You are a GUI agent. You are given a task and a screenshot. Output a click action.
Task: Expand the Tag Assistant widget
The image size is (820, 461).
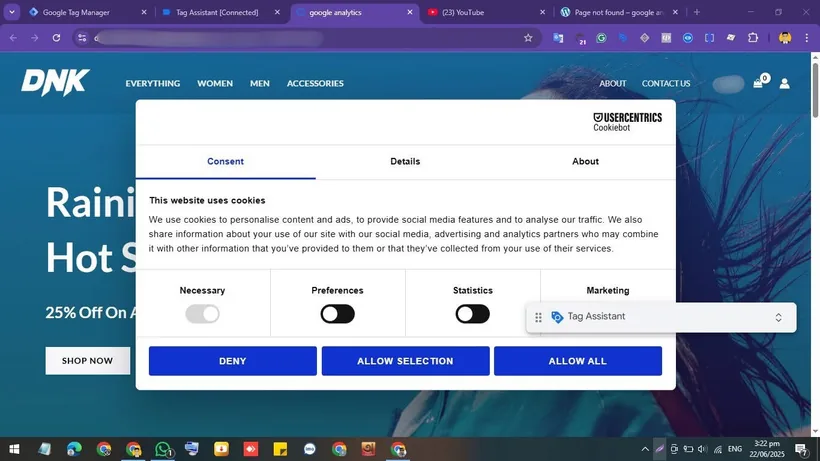[778, 317]
